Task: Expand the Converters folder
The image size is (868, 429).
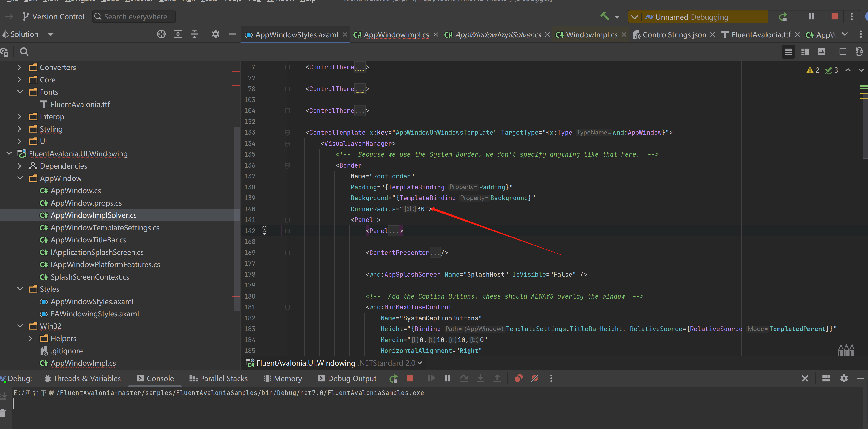Action: click(x=19, y=67)
